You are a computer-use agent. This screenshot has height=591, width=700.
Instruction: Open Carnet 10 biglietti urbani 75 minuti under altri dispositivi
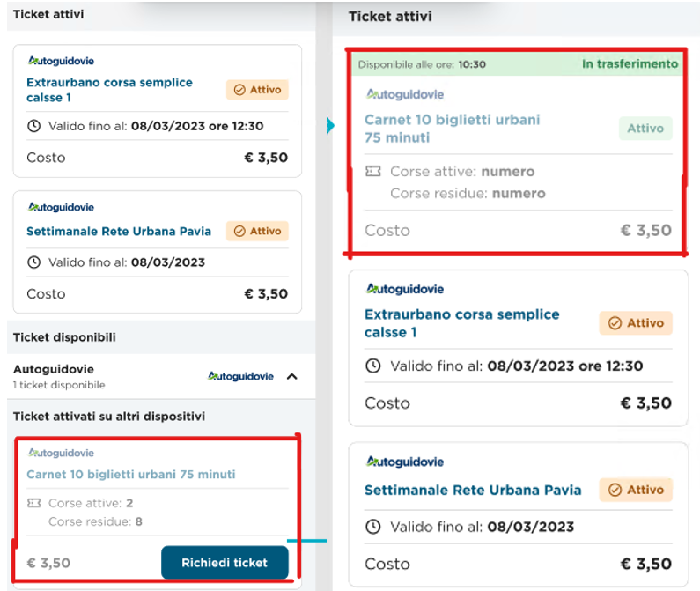click(131, 474)
